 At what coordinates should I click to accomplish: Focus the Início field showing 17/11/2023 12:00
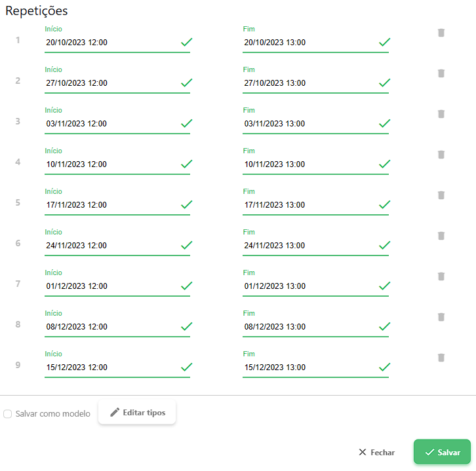click(110, 205)
